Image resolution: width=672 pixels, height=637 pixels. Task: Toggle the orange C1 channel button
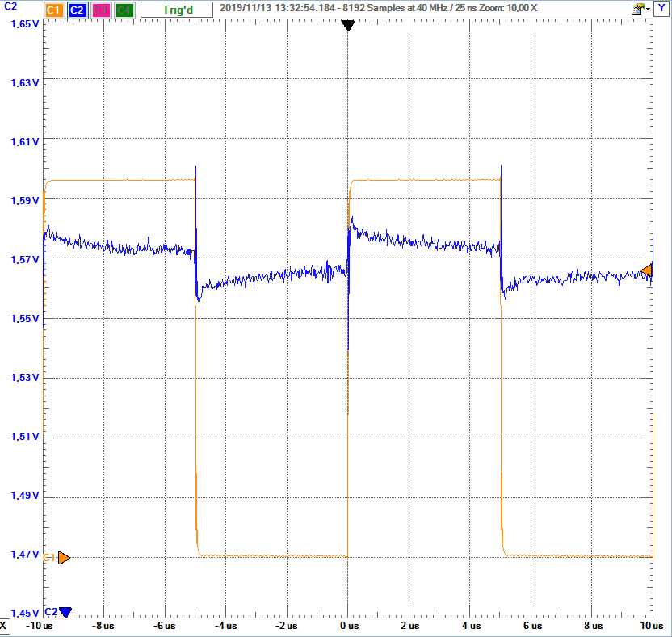(53, 10)
